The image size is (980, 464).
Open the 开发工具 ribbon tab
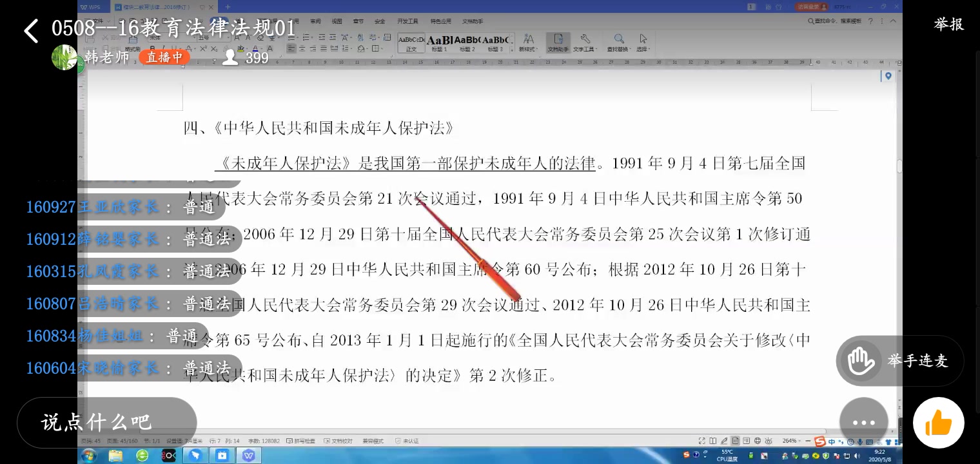tap(407, 21)
